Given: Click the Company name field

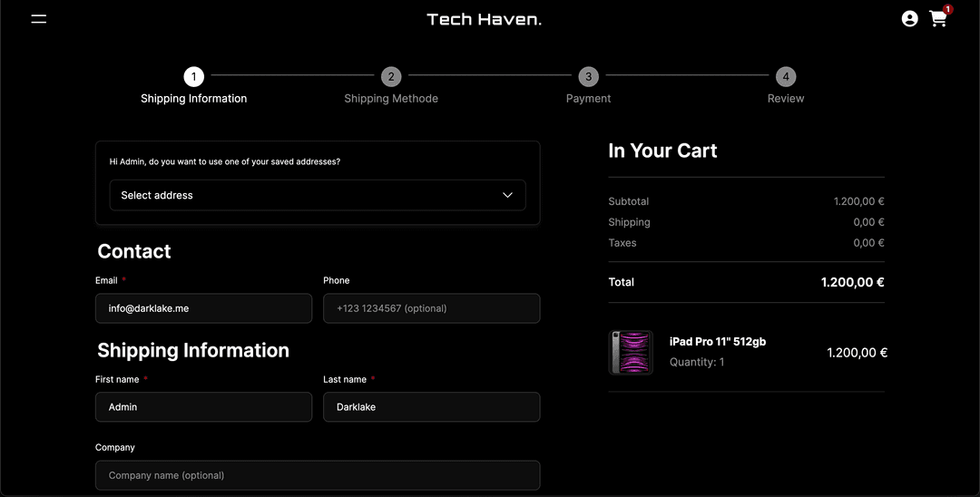Looking at the screenshot, I should pyautogui.click(x=317, y=475).
